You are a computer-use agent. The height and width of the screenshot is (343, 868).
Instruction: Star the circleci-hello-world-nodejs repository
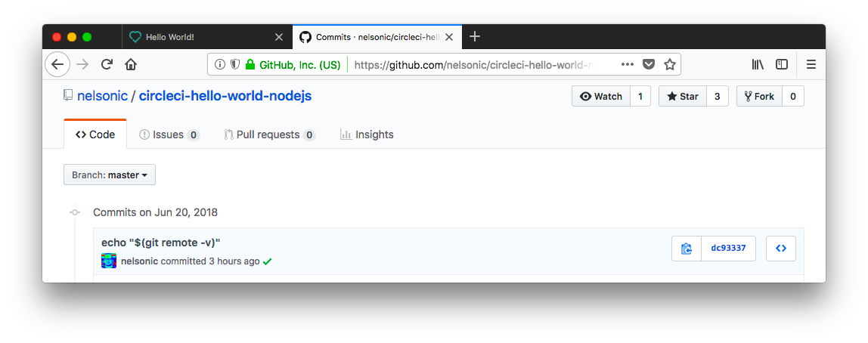pyautogui.click(x=683, y=96)
